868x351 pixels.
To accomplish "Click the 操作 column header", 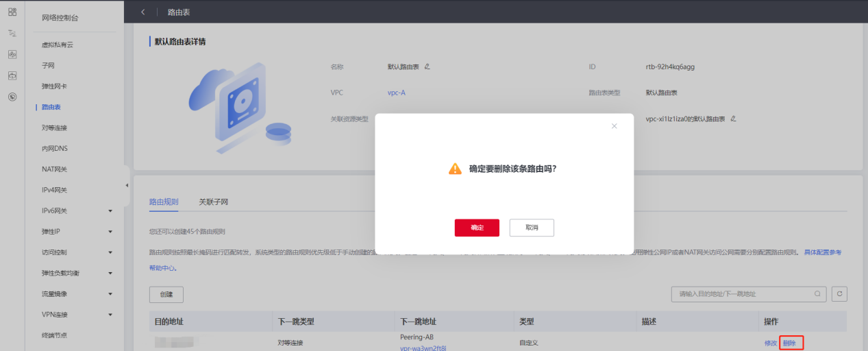I will coord(771,322).
